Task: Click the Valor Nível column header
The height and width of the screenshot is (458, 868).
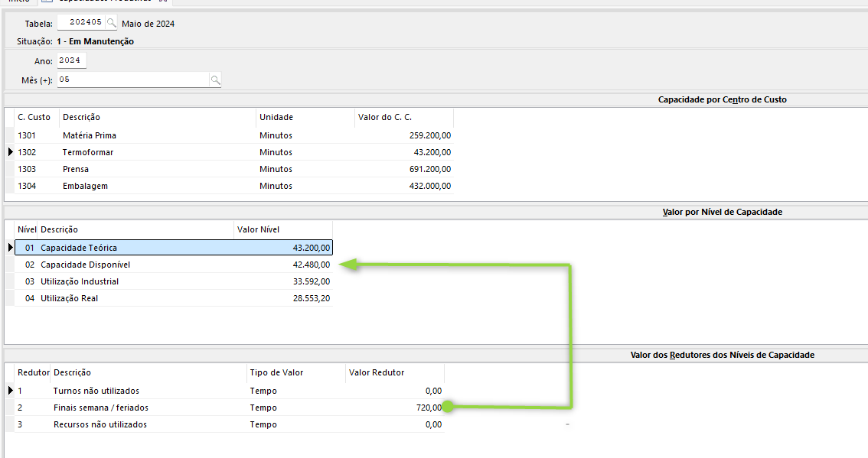Action: click(x=282, y=229)
